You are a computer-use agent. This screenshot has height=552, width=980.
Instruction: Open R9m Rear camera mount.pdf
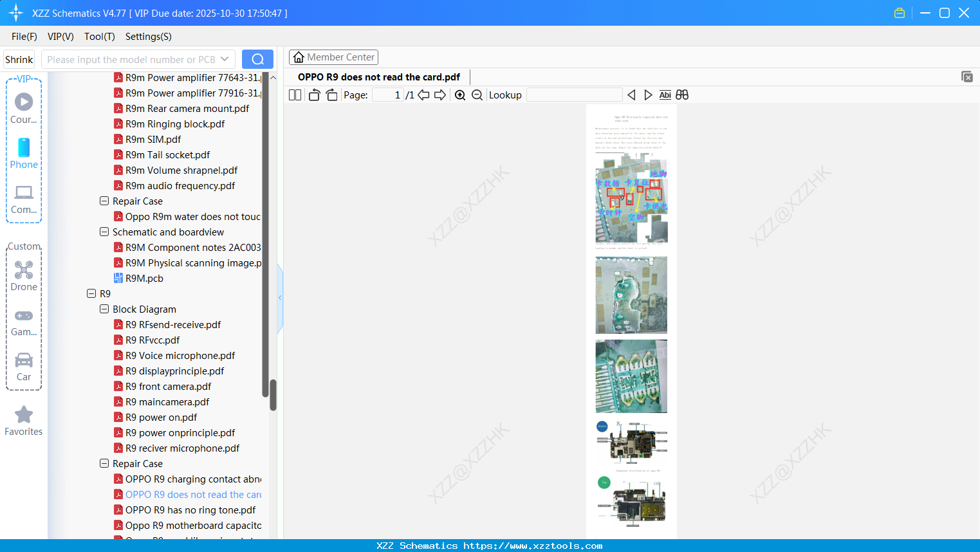181,109
